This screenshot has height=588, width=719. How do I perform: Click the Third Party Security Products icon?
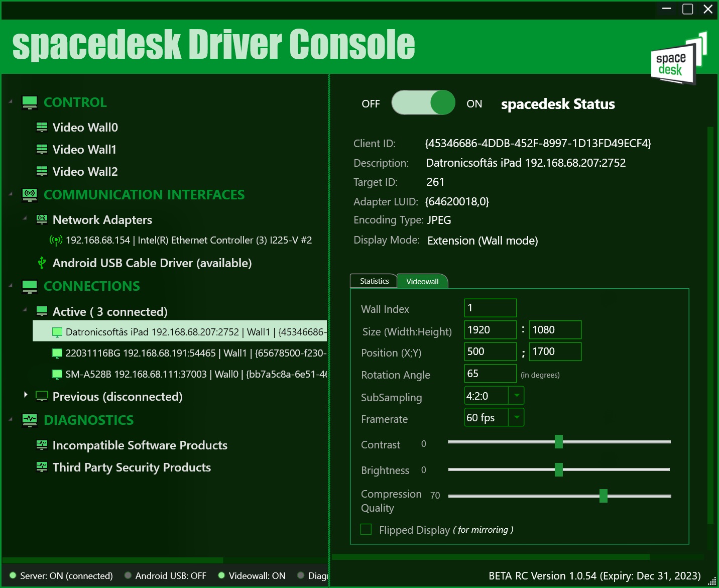[x=42, y=467]
